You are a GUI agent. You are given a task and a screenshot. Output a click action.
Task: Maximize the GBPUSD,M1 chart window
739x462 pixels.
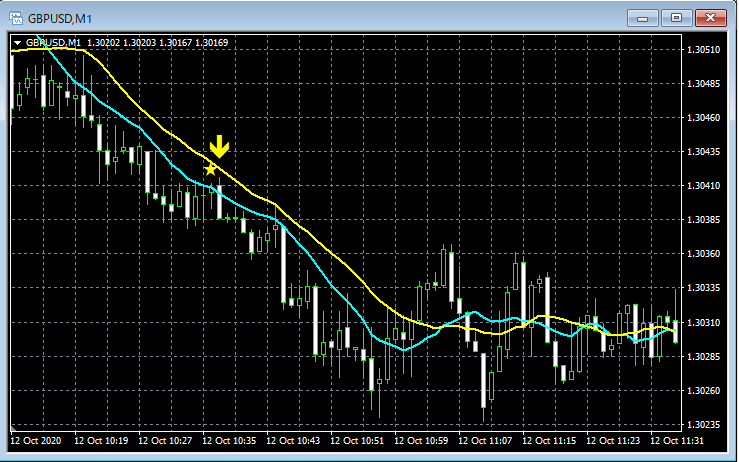(676, 18)
